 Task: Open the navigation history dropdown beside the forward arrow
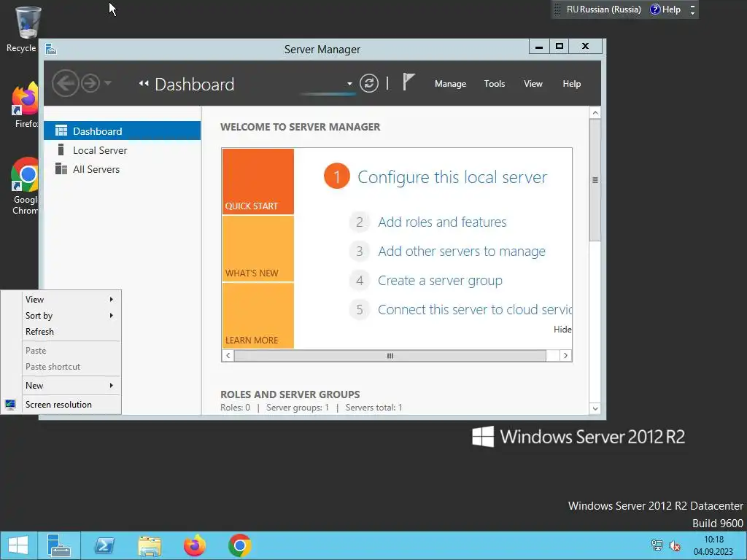point(108,84)
